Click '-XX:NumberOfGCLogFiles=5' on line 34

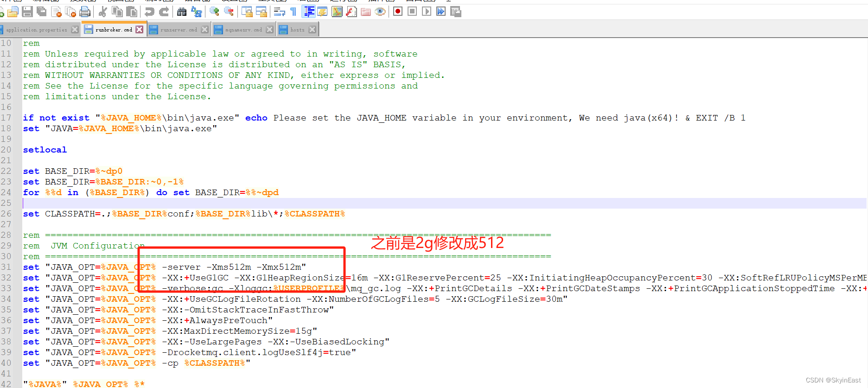point(373,299)
